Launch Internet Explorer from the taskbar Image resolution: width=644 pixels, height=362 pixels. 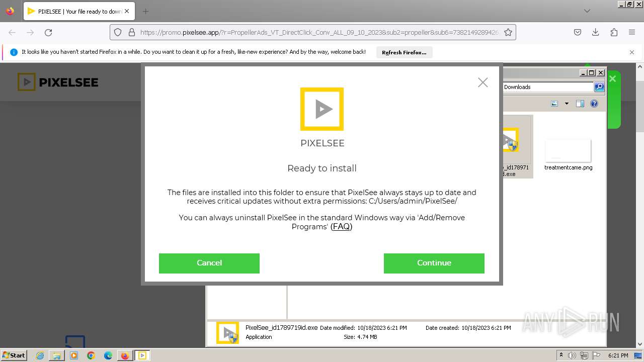click(40, 355)
